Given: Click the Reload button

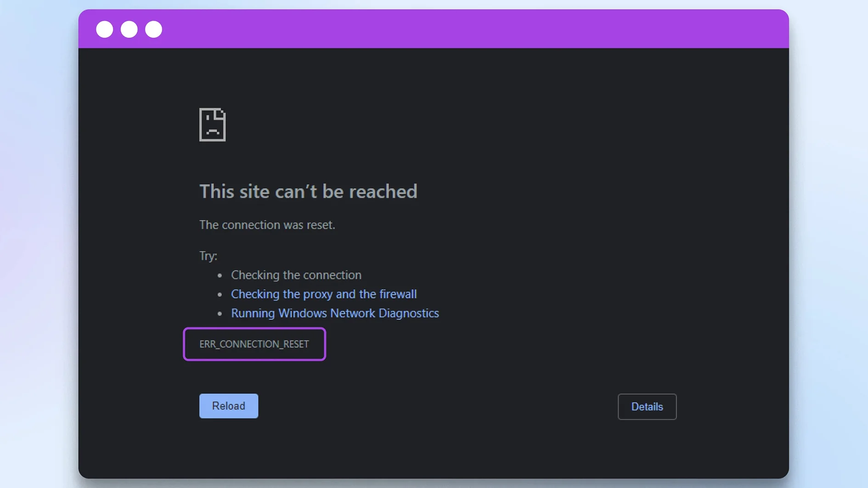Looking at the screenshot, I should point(228,406).
